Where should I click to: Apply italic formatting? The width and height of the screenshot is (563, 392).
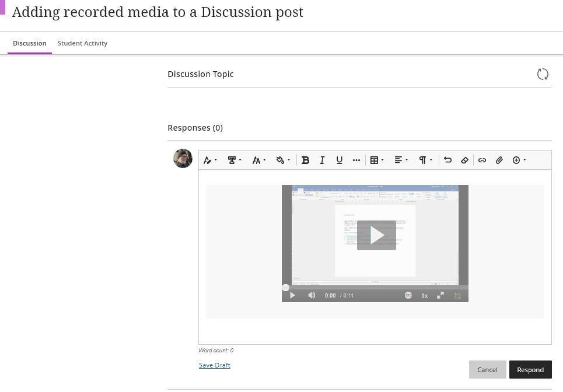[322, 160]
